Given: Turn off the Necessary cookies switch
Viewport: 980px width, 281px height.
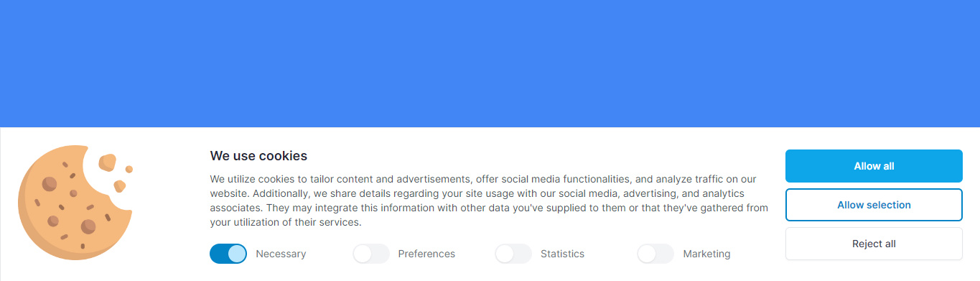Looking at the screenshot, I should coord(228,254).
